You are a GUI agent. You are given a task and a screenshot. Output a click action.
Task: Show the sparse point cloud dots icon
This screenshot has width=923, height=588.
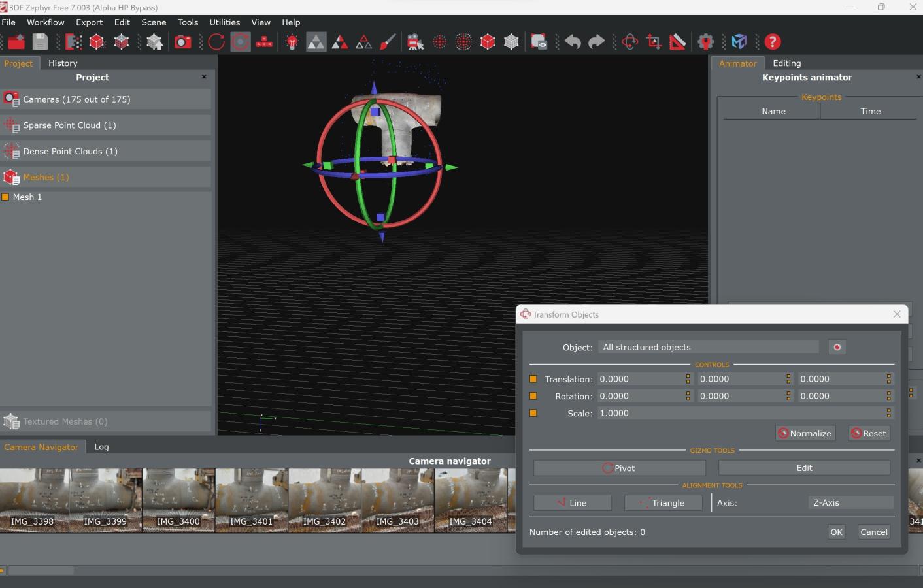440,42
